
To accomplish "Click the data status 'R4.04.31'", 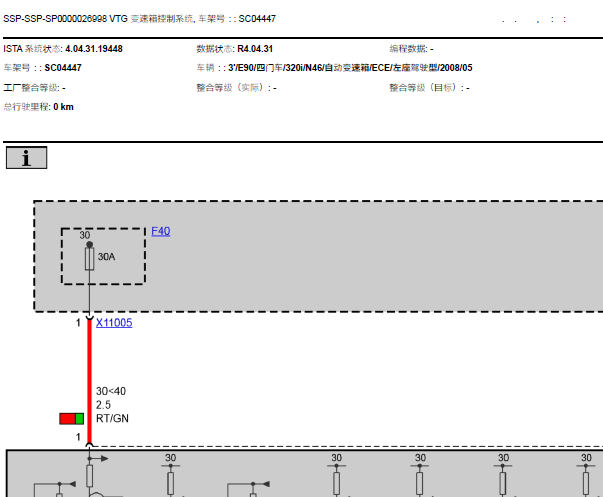I will [x=255, y=49].
